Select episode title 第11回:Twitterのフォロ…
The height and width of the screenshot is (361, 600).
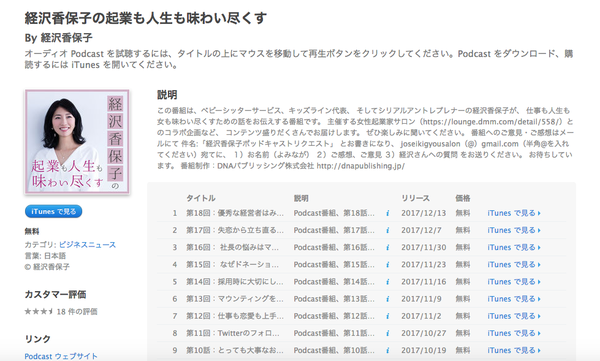coord(233,333)
